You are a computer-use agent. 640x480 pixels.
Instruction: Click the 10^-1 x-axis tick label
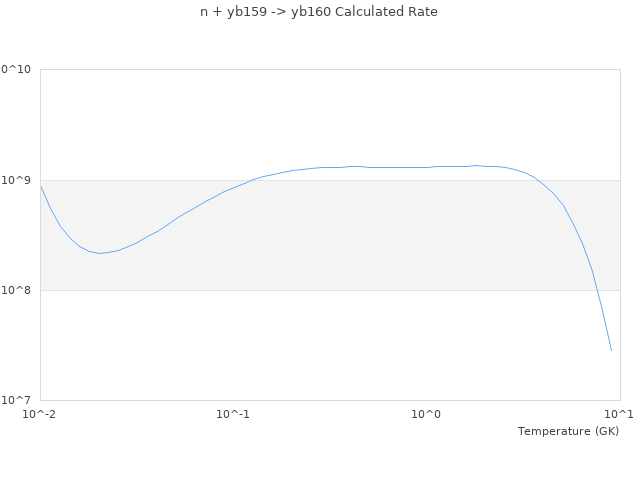point(233,414)
